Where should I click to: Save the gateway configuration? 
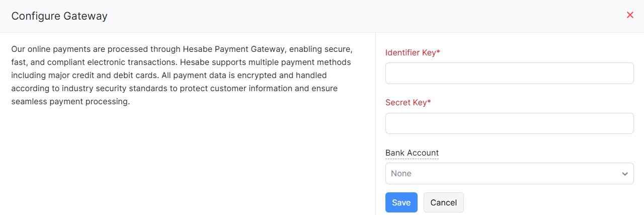point(401,202)
